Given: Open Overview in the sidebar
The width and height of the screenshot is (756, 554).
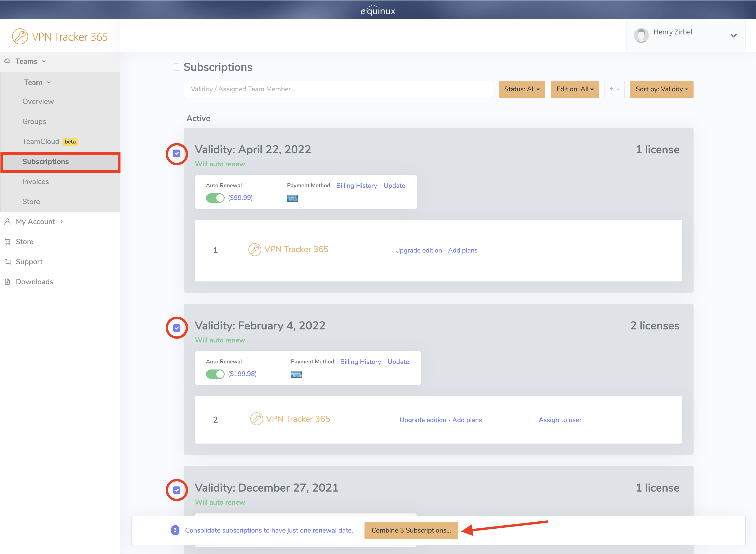Looking at the screenshot, I should 38,101.
